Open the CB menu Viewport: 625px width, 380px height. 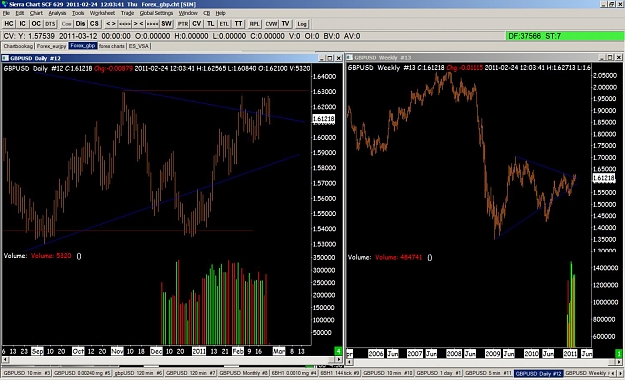tap(206, 13)
